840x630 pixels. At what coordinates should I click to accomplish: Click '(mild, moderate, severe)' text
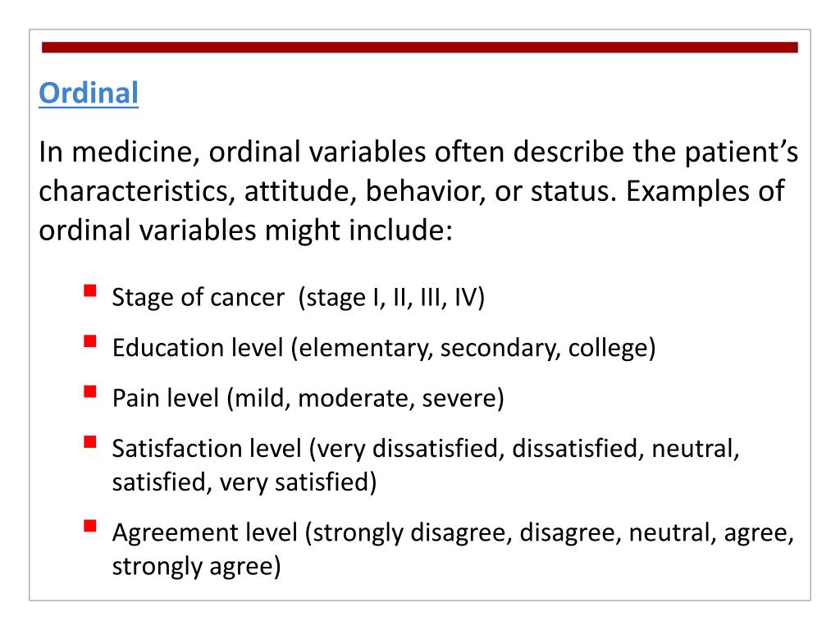366,398
